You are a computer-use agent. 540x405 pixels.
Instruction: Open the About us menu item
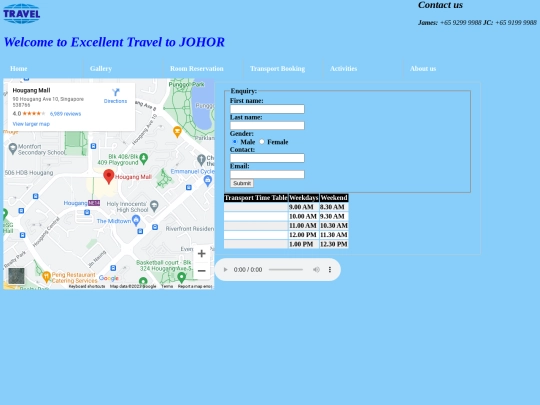[423, 69]
